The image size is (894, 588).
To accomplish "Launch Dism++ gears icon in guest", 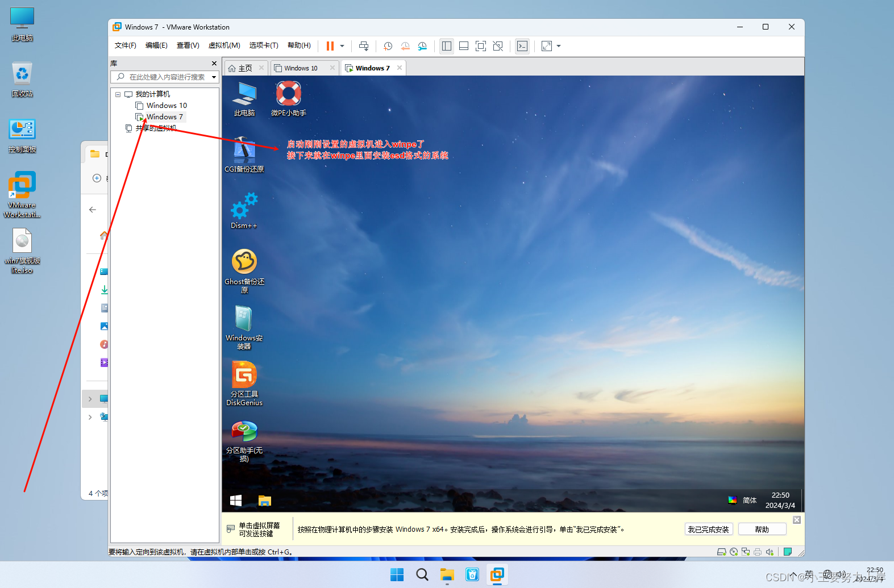I will tap(244, 211).
